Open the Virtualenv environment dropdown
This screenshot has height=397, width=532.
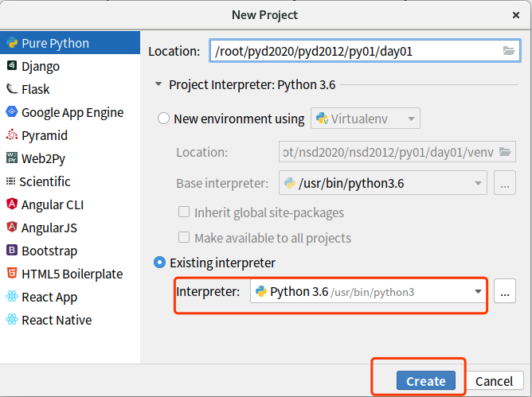click(366, 119)
